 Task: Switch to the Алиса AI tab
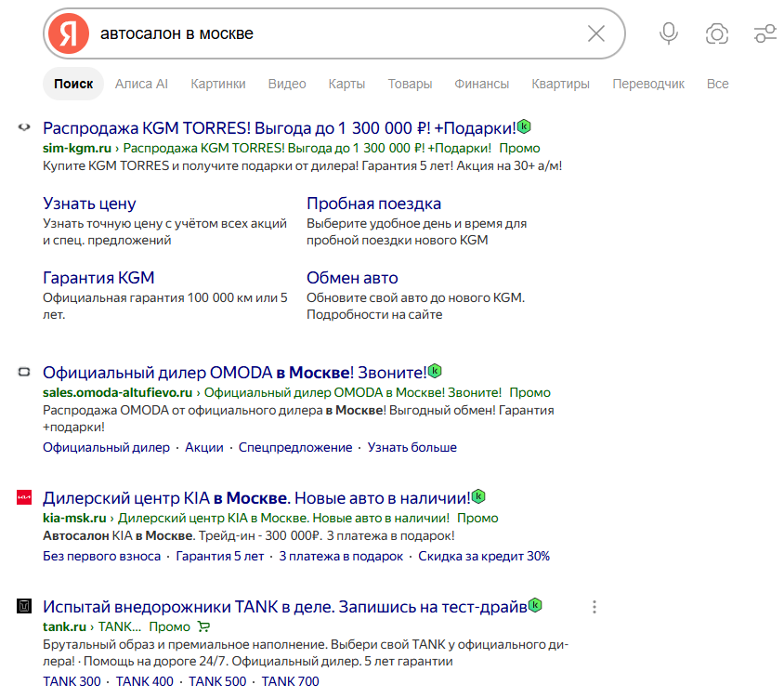coord(141,84)
